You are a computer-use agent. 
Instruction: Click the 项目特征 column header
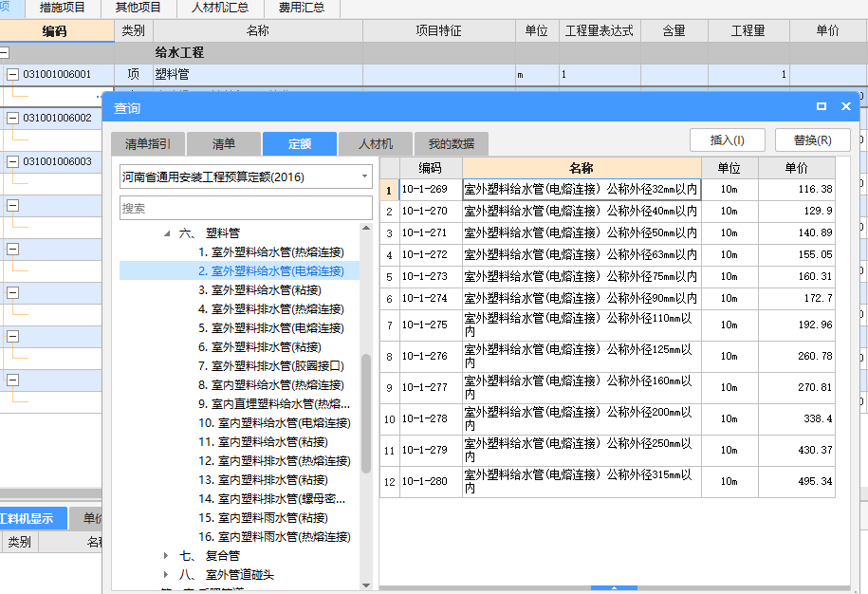(x=439, y=31)
